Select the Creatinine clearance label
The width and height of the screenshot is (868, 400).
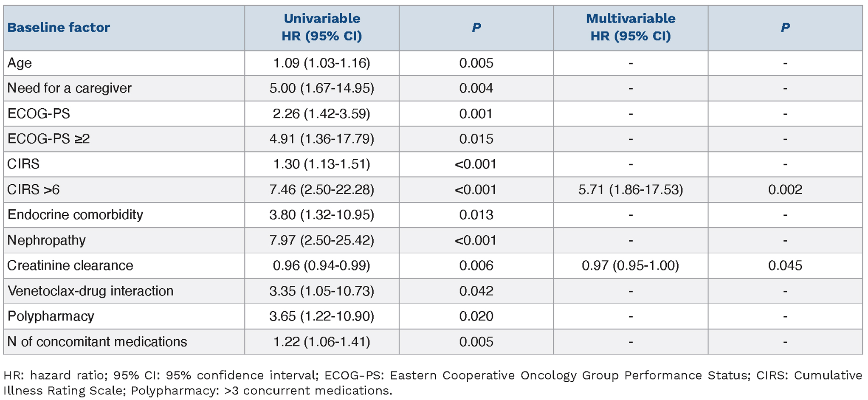pyautogui.click(x=70, y=265)
